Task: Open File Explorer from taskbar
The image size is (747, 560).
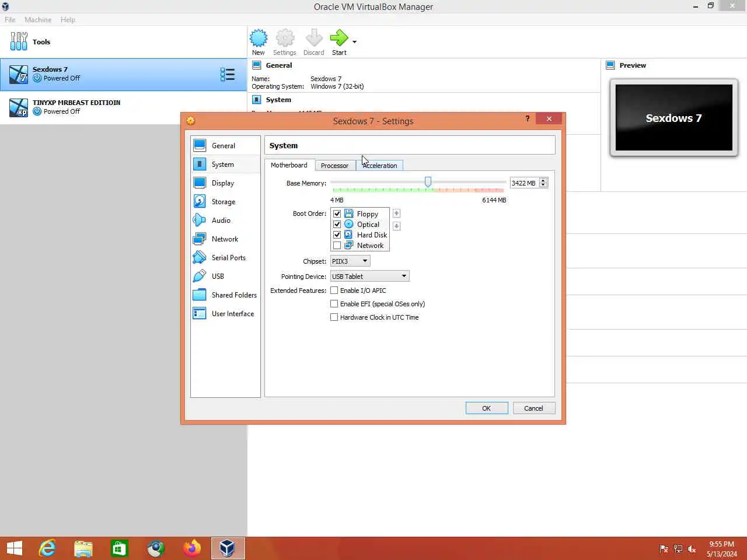Action: [83, 548]
